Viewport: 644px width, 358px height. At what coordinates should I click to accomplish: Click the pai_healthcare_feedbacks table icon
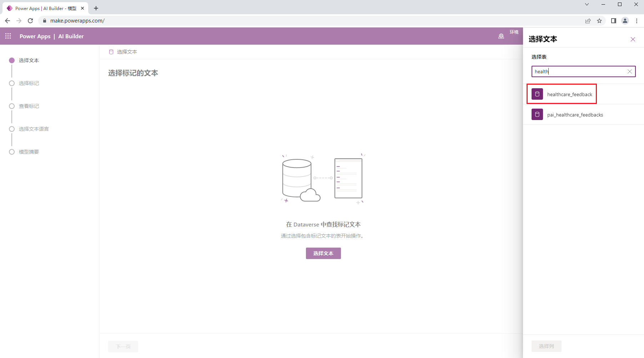[x=537, y=115]
